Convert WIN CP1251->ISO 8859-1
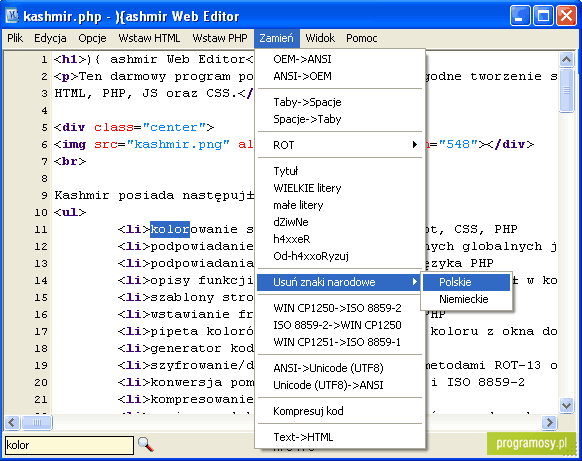The height and width of the screenshot is (461, 582). [340, 342]
